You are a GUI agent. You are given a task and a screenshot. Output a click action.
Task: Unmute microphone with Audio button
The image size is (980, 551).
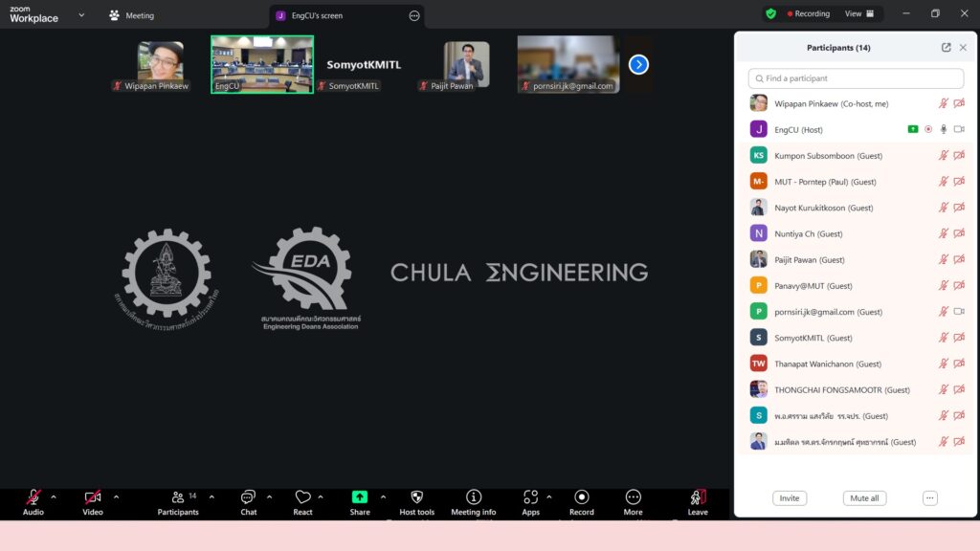pyautogui.click(x=33, y=497)
